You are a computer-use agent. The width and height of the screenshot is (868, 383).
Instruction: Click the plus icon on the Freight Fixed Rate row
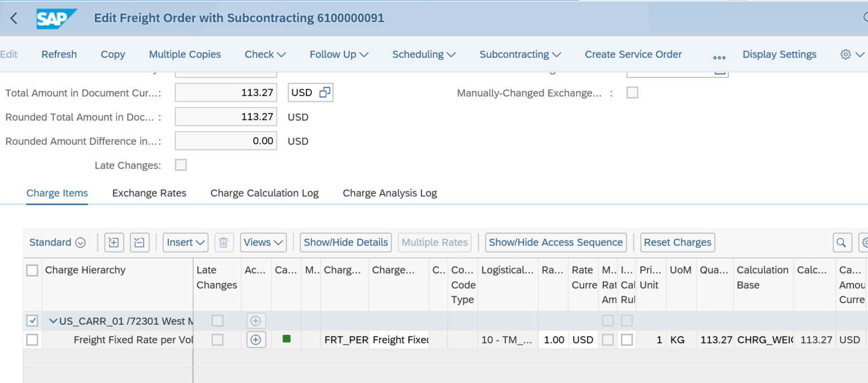pyautogui.click(x=255, y=340)
